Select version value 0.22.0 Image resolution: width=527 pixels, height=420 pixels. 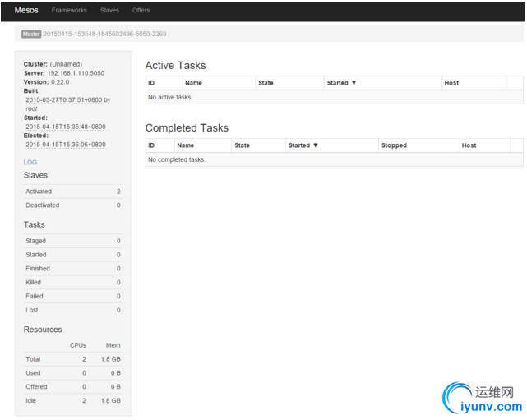coord(60,82)
